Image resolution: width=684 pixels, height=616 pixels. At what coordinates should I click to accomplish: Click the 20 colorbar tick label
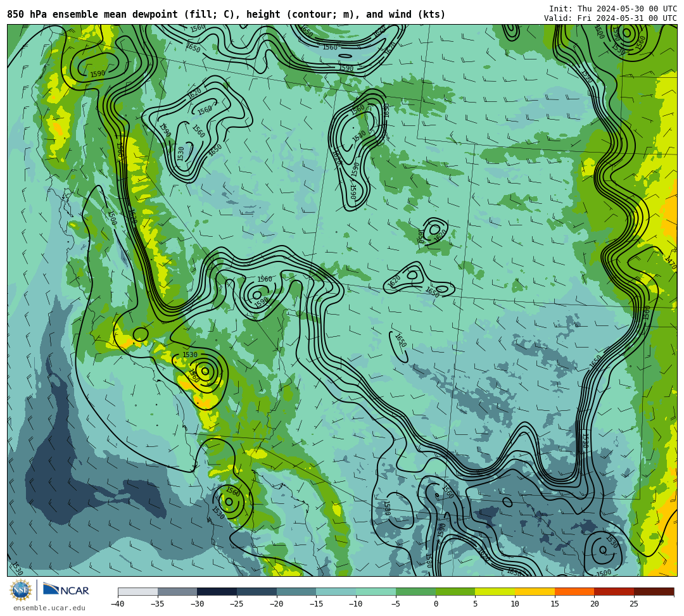tap(595, 604)
